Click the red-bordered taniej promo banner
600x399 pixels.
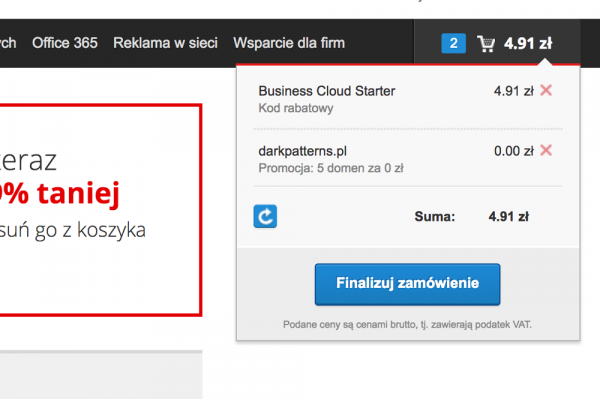click(100, 210)
